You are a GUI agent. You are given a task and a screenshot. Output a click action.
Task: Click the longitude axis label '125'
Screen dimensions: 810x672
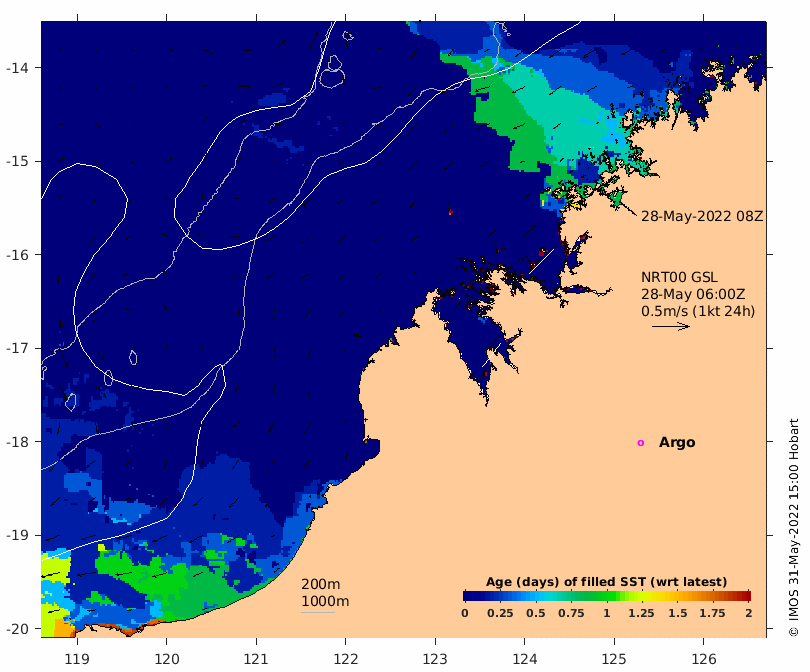[614, 659]
